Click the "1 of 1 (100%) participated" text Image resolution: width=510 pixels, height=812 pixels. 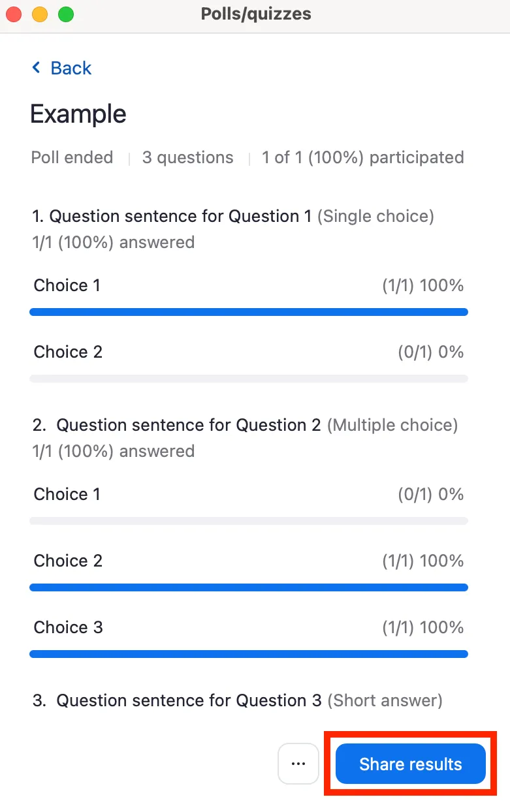point(362,157)
